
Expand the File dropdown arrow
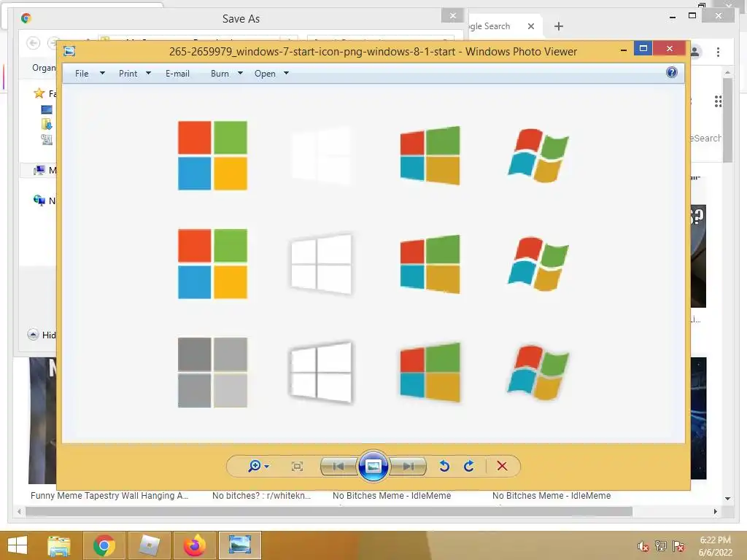(102, 74)
